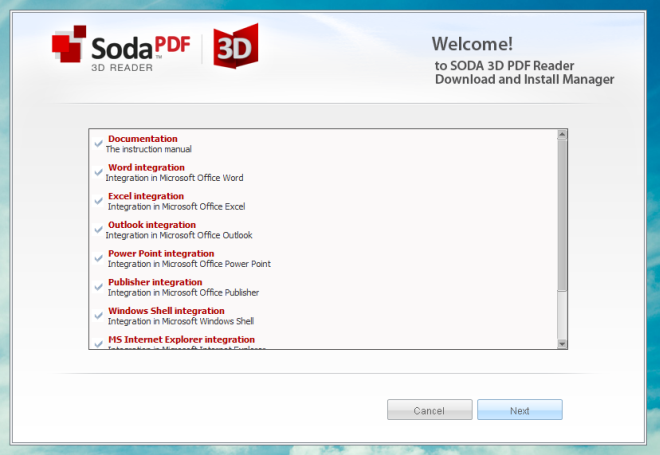The image size is (660, 455).
Task: Click the scrollbar up arrow
Action: pyautogui.click(x=562, y=134)
